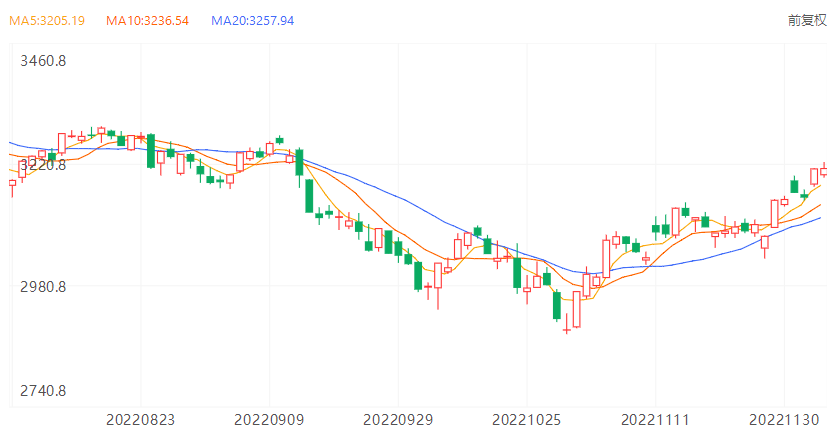The width and height of the screenshot is (838, 442).
Task: Click the 2740.8 price axis label
Action: coord(43,390)
